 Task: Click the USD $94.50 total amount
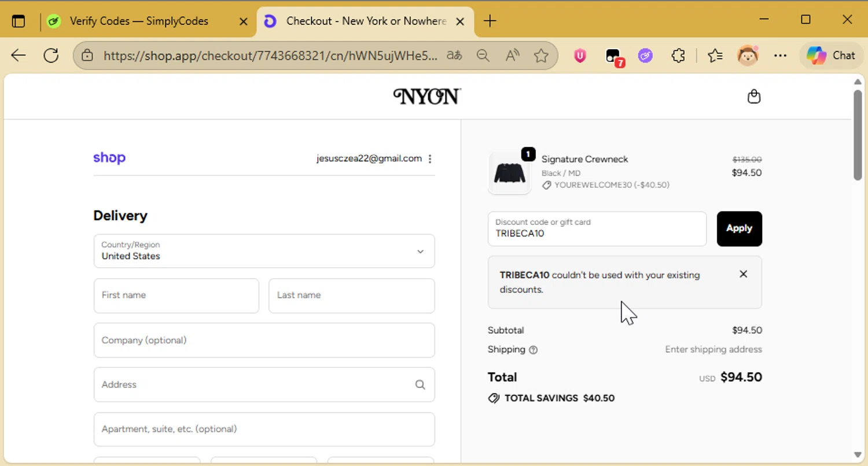731,378
